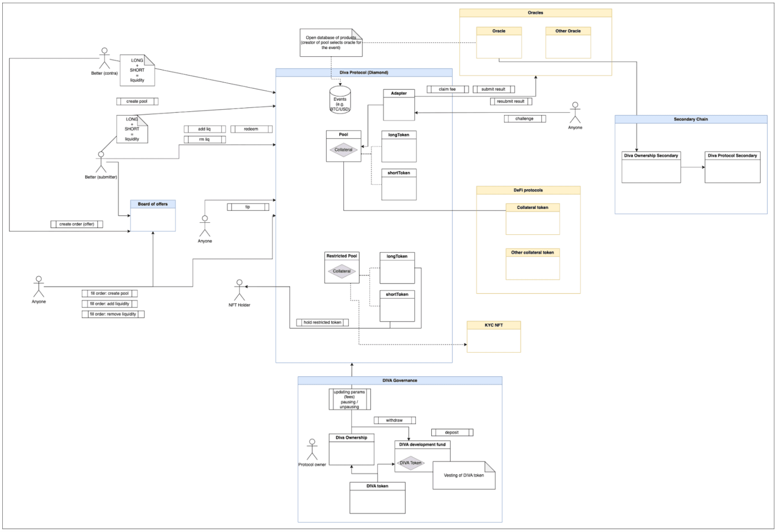Viewport: 778px width, 532px height.
Task: Click the shortToken box beside Restricted Pool
Action: pos(397,306)
